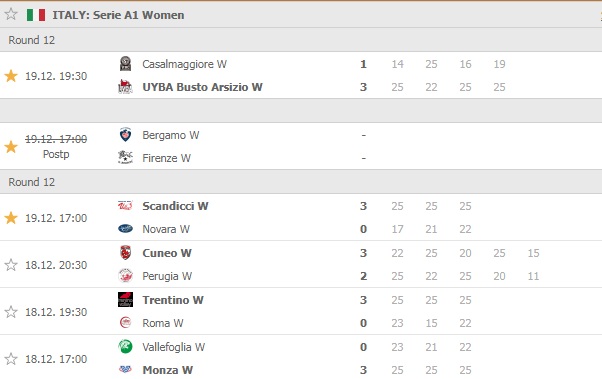Open ITALY: Serie A1 Women league link
This screenshot has height=379, width=602.
point(118,15)
